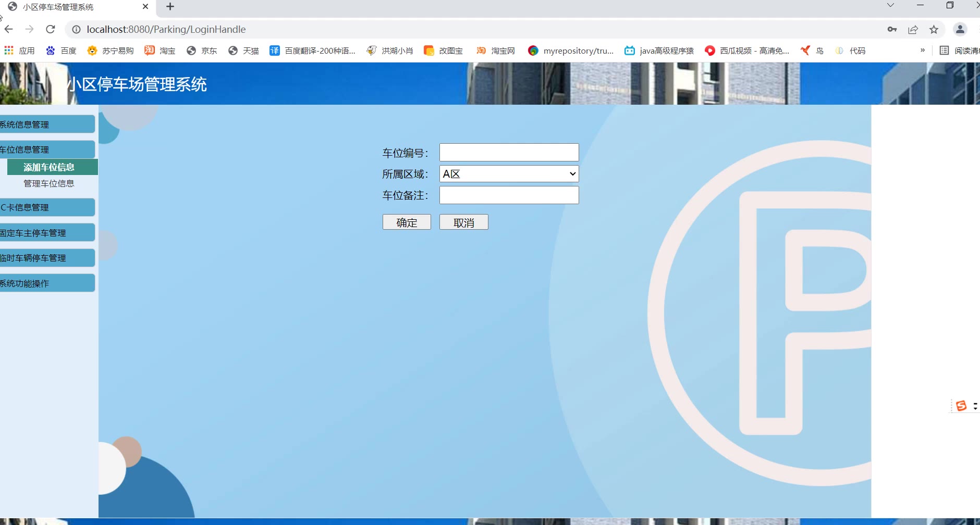Open the 所属区域 dropdown
Screen dimensions: 980x525
point(509,174)
